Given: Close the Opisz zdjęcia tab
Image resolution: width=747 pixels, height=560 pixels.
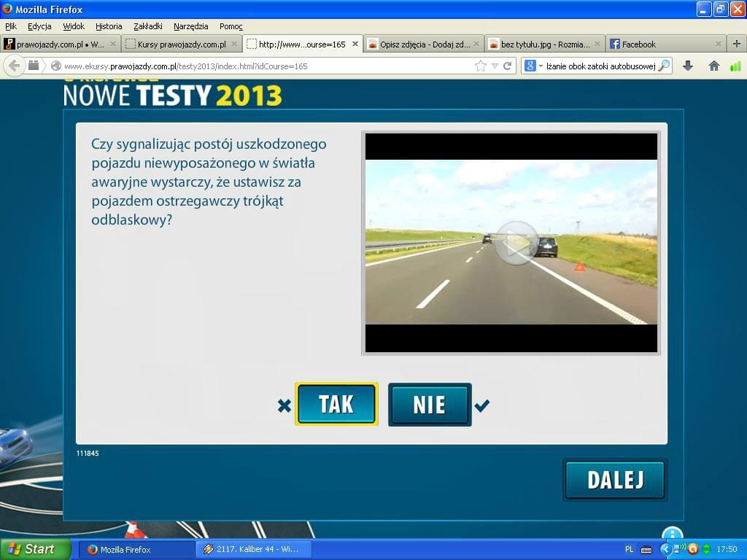Looking at the screenshot, I should [476, 44].
